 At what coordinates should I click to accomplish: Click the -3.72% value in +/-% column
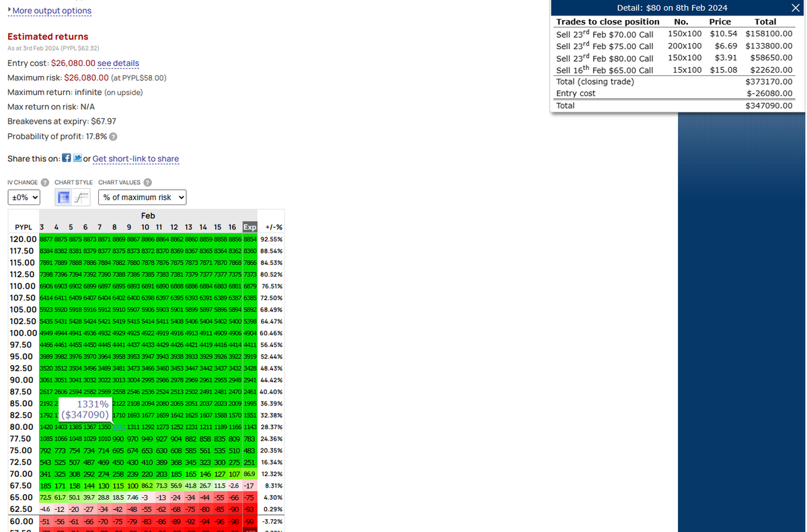pyautogui.click(x=271, y=521)
